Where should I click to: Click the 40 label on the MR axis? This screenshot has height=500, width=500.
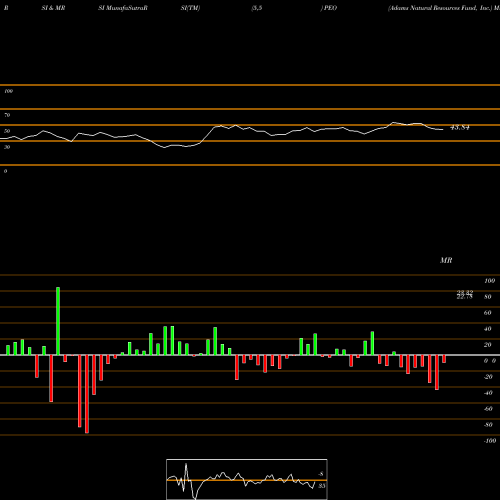point(488,329)
